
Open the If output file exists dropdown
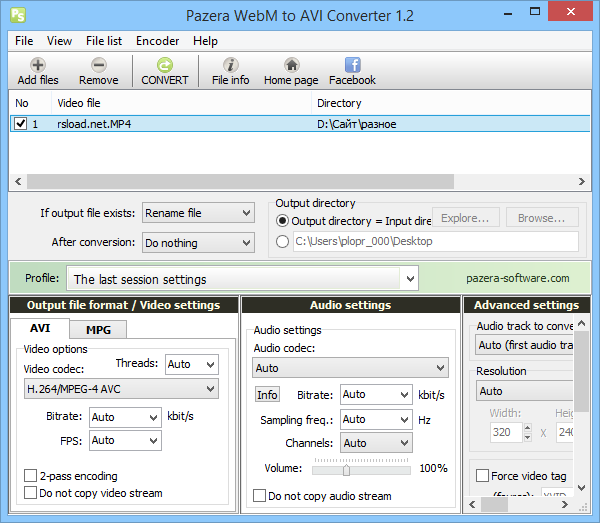tap(198, 213)
